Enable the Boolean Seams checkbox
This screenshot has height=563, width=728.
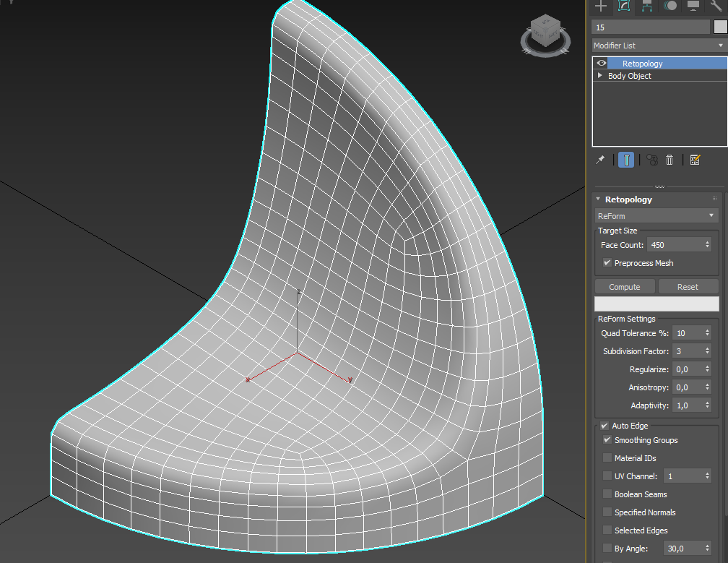click(607, 494)
